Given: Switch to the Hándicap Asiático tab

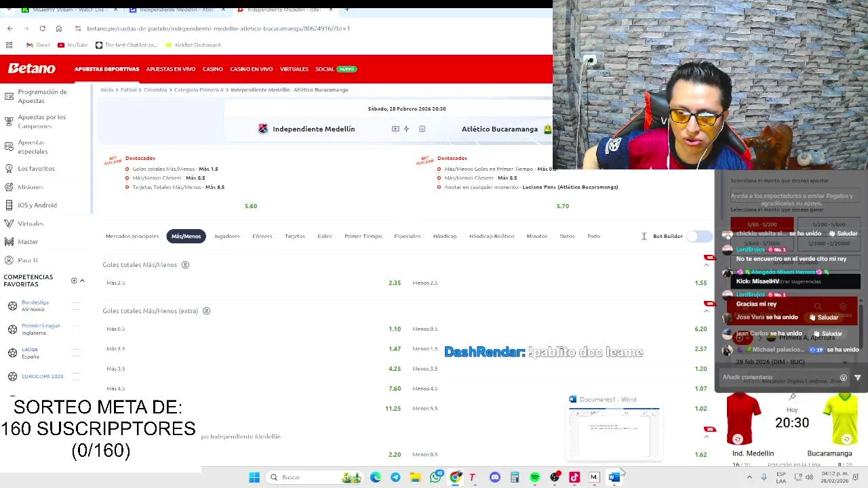Looking at the screenshot, I should 492,236.
